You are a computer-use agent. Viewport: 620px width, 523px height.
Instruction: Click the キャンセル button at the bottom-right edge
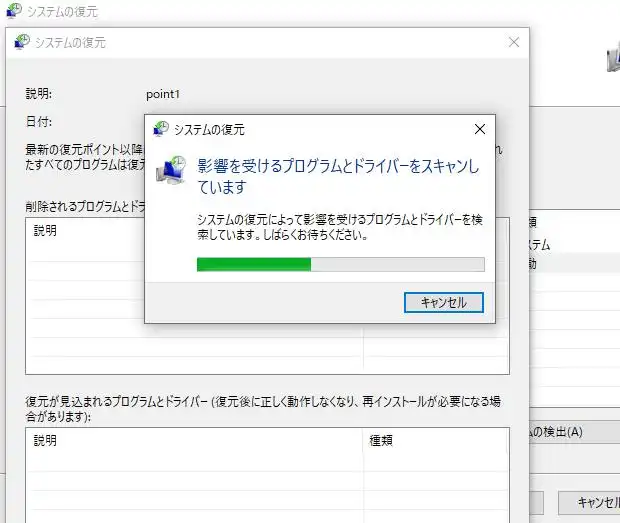point(588,502)
